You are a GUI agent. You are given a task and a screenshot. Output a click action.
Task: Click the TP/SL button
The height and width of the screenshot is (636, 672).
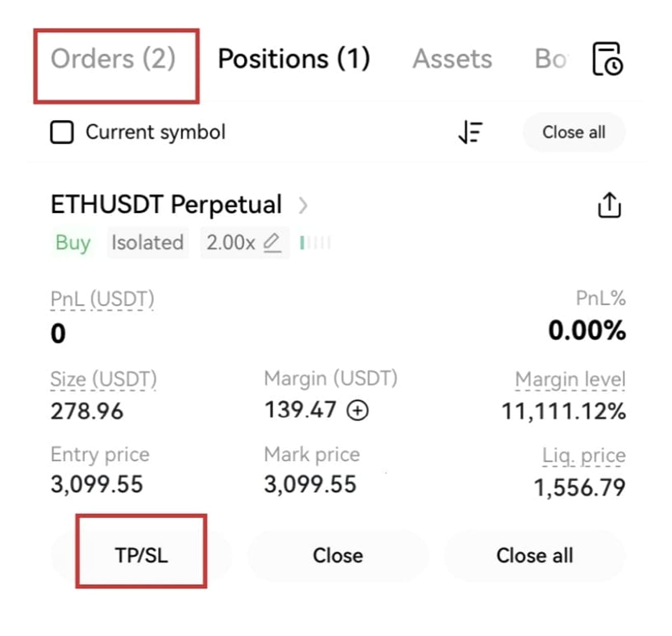(x=141, y=556)
